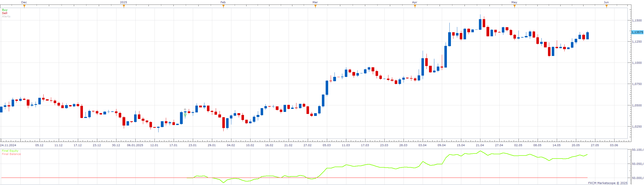The image size is (644, 185).
Task: Click the 06.01.2025 date axis label
Action: point(135,145)
